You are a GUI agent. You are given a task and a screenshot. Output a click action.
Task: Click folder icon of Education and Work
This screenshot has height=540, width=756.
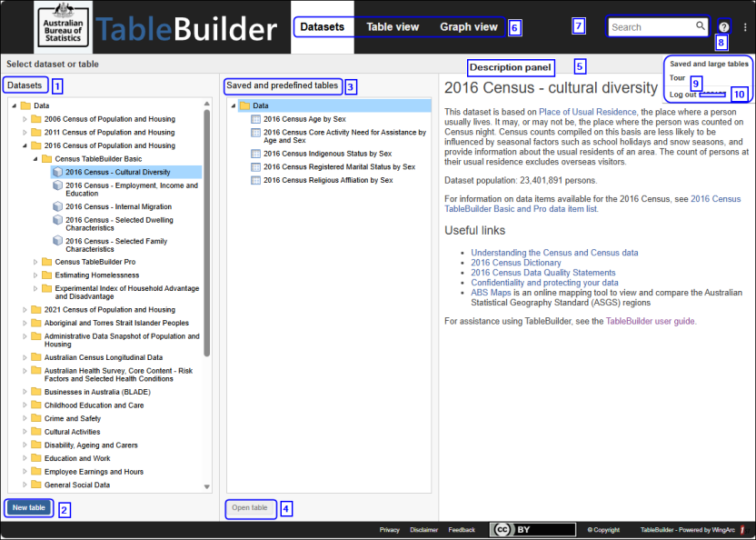point(36,458)
